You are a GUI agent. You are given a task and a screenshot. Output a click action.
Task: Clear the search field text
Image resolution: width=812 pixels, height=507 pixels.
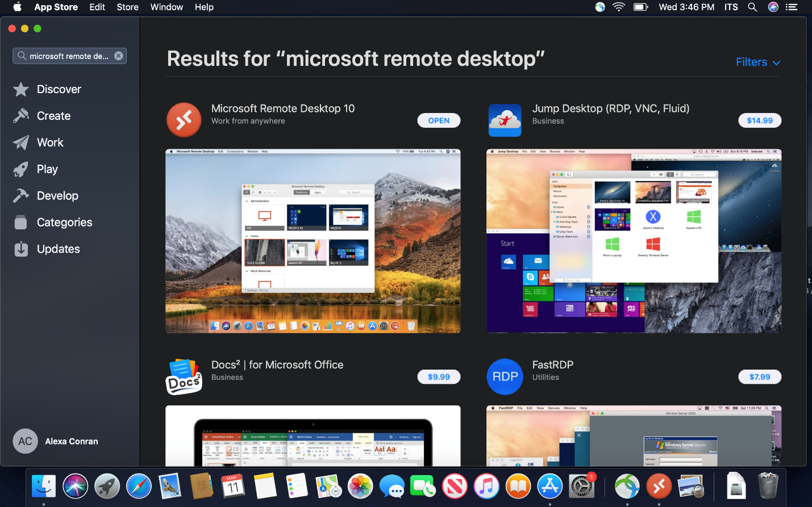click(x=119, y=56)
